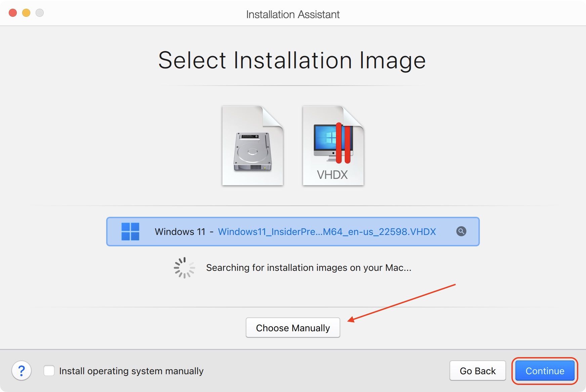Click Choose Manually
The height and width of the screenshot is (392, 586).
(293, 328)
